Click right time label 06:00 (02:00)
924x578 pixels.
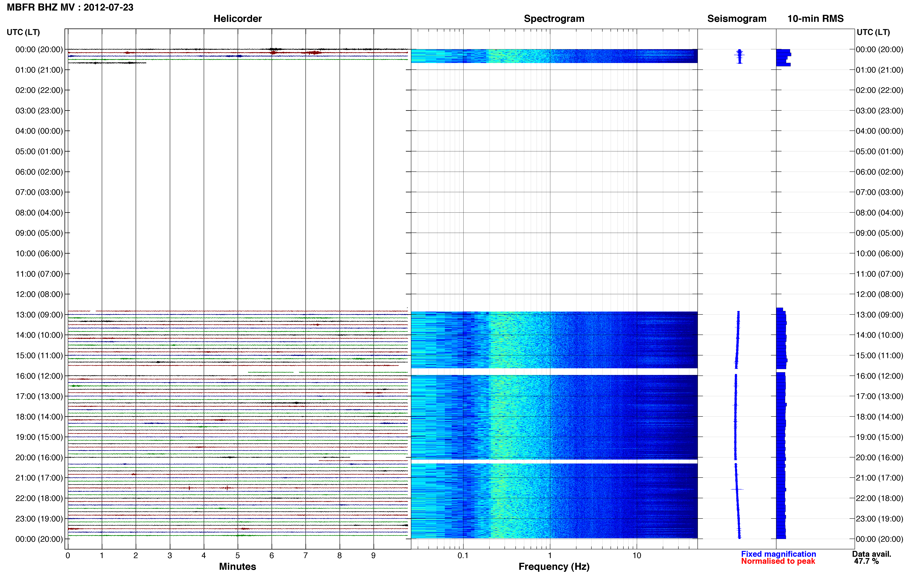click(879, 172)
